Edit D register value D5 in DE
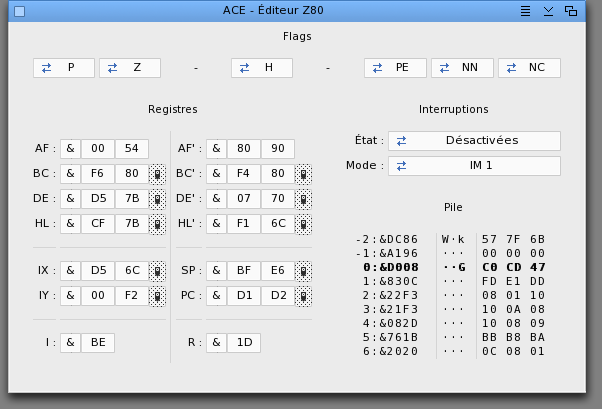Image resolution: width=602 pixels, height=409 pixels. pos(98,199)
